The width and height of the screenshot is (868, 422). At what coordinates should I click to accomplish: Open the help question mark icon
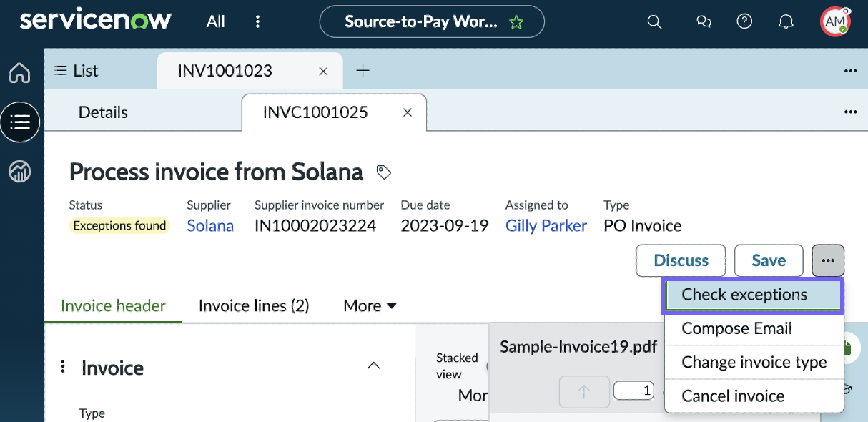click(744, 21)
